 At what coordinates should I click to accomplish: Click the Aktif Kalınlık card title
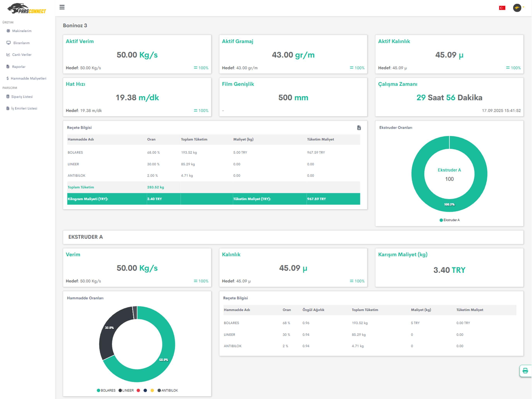pos(394,41)
